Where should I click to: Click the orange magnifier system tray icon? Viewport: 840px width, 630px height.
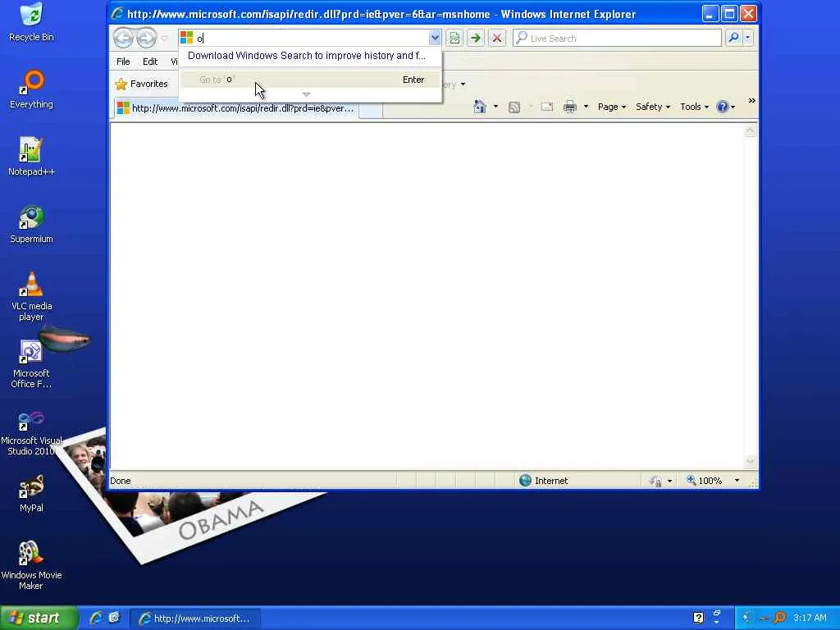tap(780, 618)
